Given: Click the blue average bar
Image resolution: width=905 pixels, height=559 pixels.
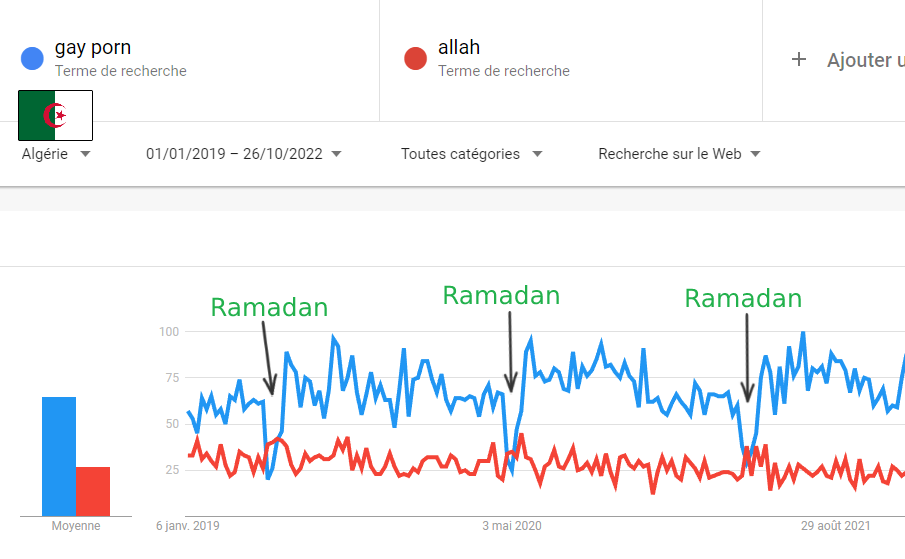Looking at the screenshot, I should (59, 456).
